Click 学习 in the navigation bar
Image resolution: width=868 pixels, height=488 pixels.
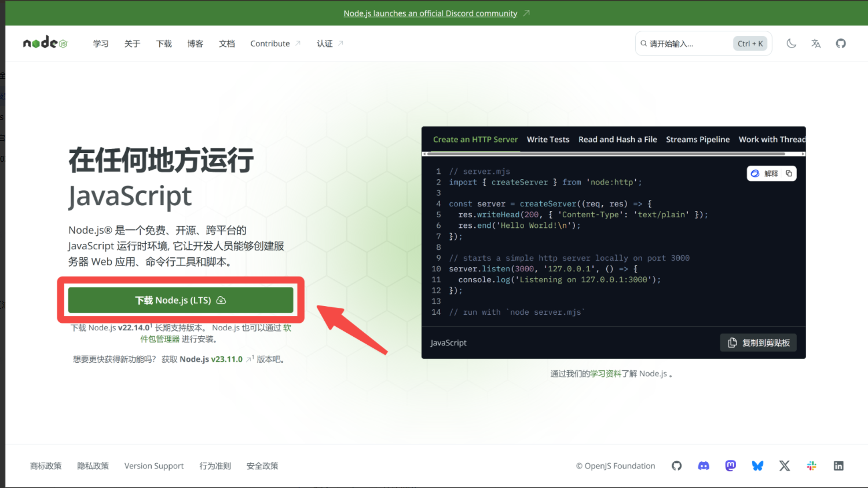point(100,43)
